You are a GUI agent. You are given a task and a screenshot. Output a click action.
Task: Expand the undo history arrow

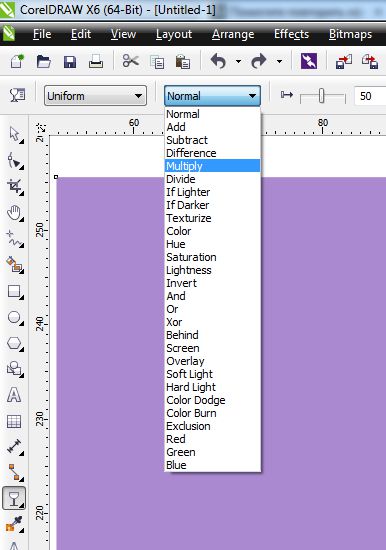pos(239,61)
